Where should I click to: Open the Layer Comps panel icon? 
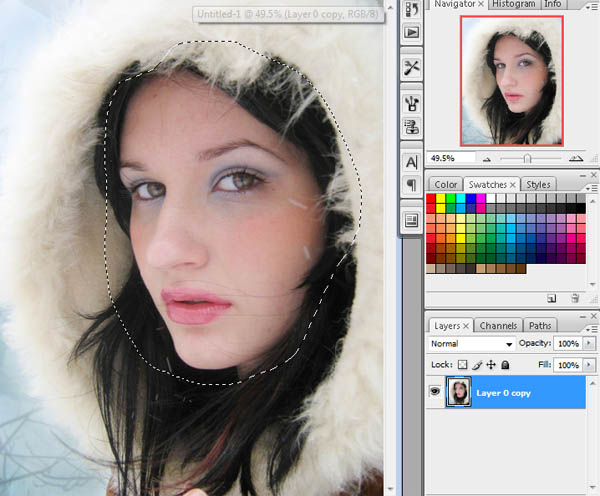click(411, 220)
